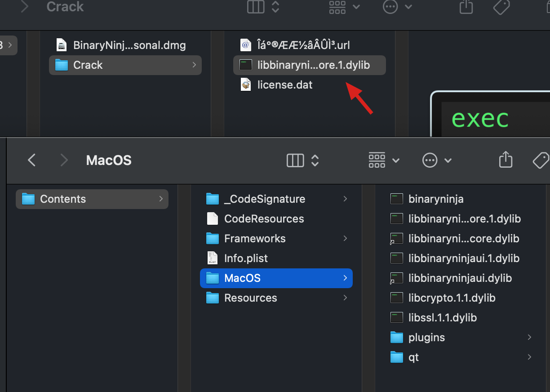Expand the qt folder chevron
Viewport: 550px width, 392px height.
(x=529, y=357)
